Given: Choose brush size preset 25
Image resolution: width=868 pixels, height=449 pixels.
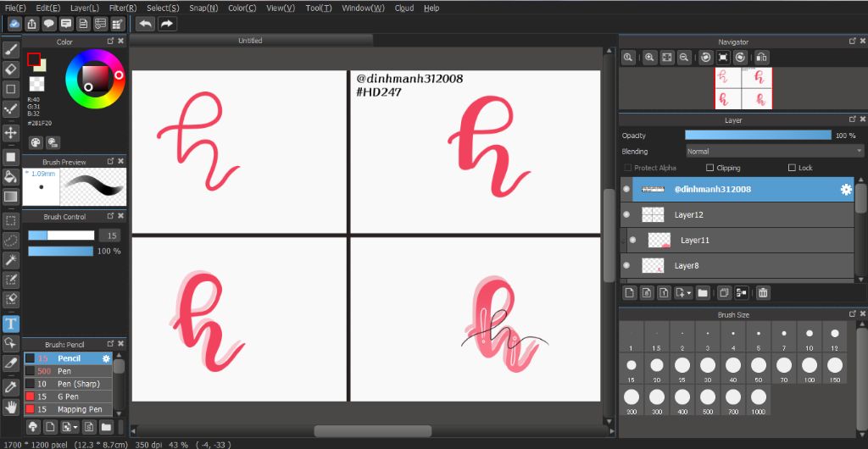Looking at the screenshot, I should tap(682, 369).
